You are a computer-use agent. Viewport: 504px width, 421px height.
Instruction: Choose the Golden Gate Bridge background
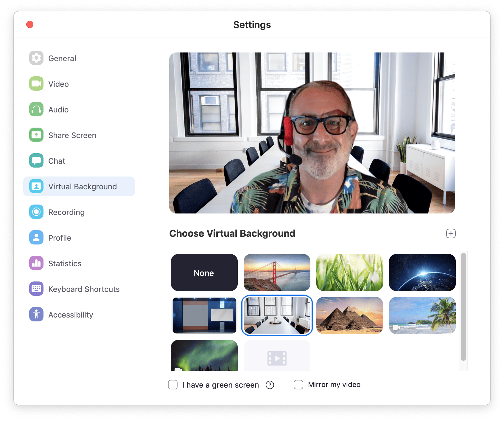[277, 273]
